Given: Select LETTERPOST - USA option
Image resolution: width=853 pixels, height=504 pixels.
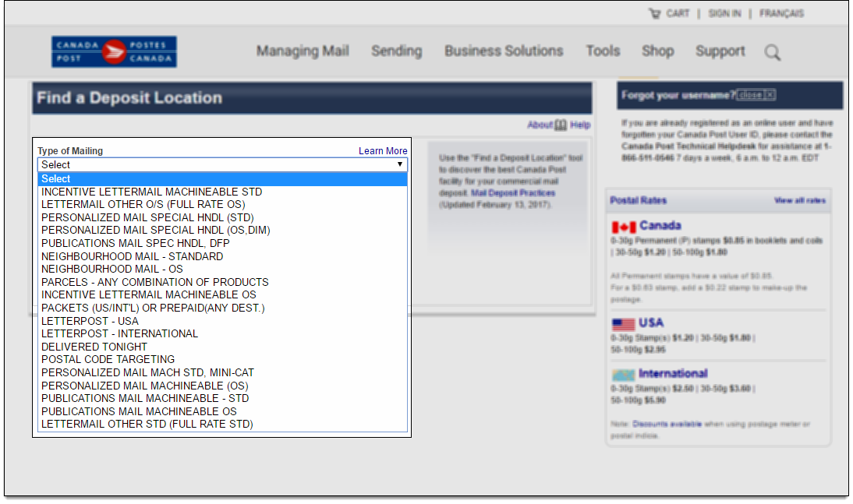Looking at the screenshot, I should tap(222, 321).
